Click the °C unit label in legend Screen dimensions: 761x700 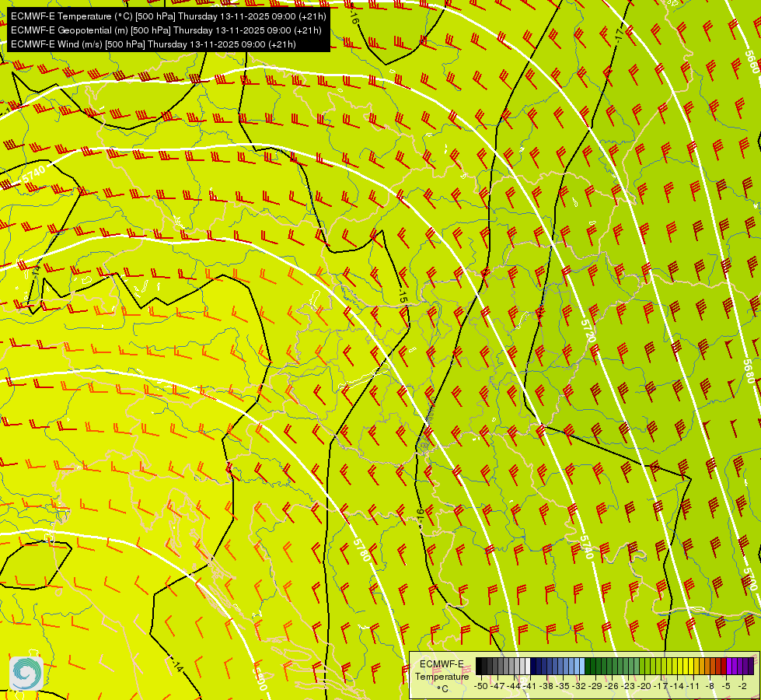tap(442, 689)
